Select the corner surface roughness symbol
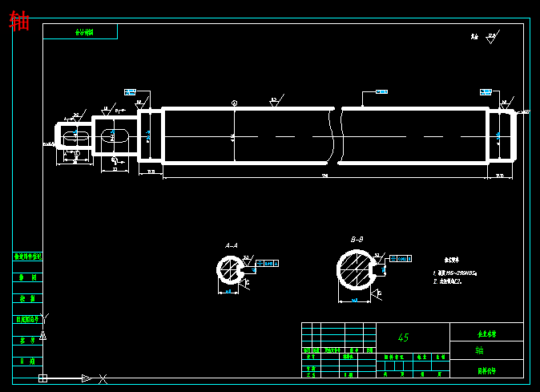 493,37
